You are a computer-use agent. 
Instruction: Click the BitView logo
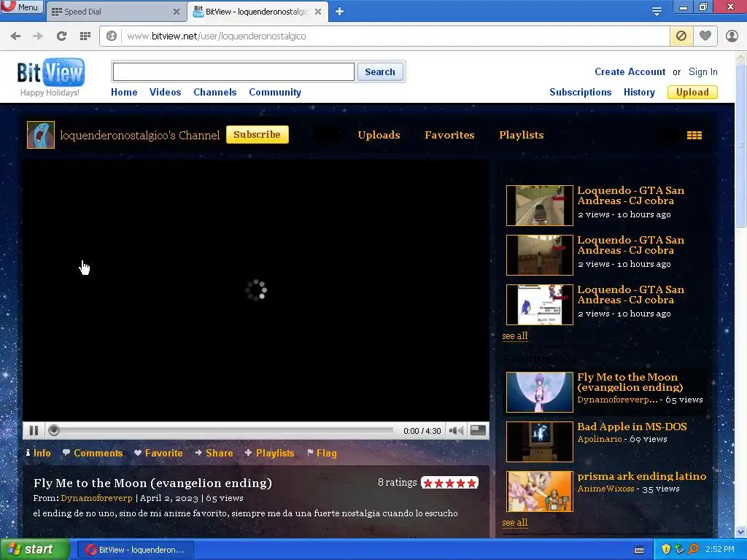coord(50,72)
